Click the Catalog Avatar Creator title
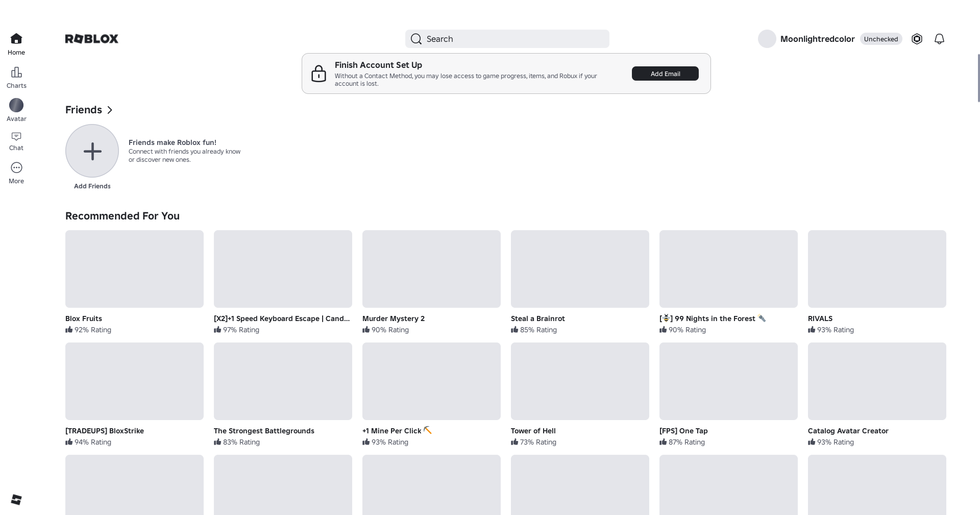Image resolution: width=980 pixels, height=515 pixels. (848, 431)
